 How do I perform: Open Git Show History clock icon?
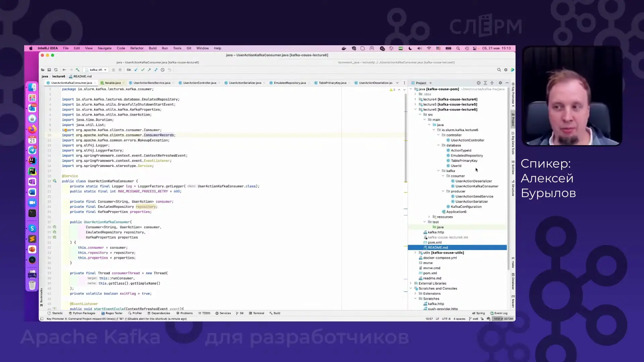[x=163, y=70]
